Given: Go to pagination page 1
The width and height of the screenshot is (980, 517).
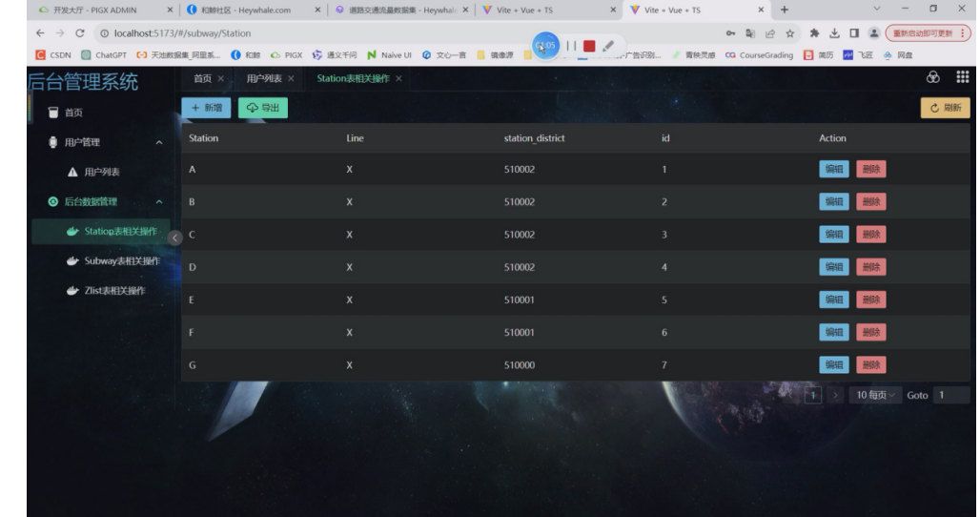Looking at the screenshot, I should [x=812, y=395].
